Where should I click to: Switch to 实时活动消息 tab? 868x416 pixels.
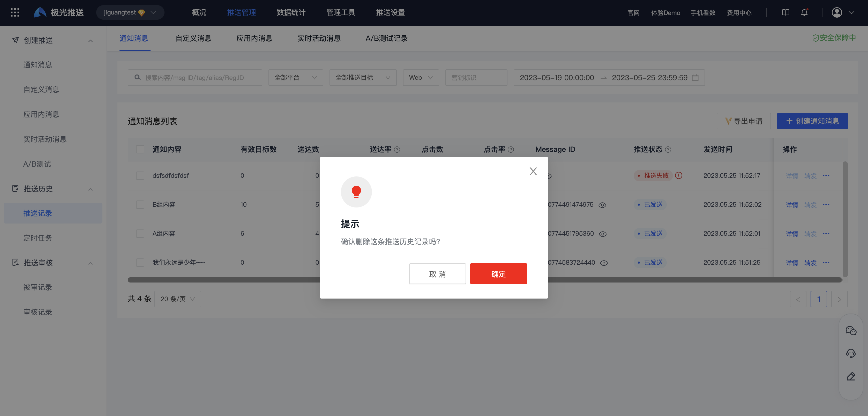pos(319,39)
